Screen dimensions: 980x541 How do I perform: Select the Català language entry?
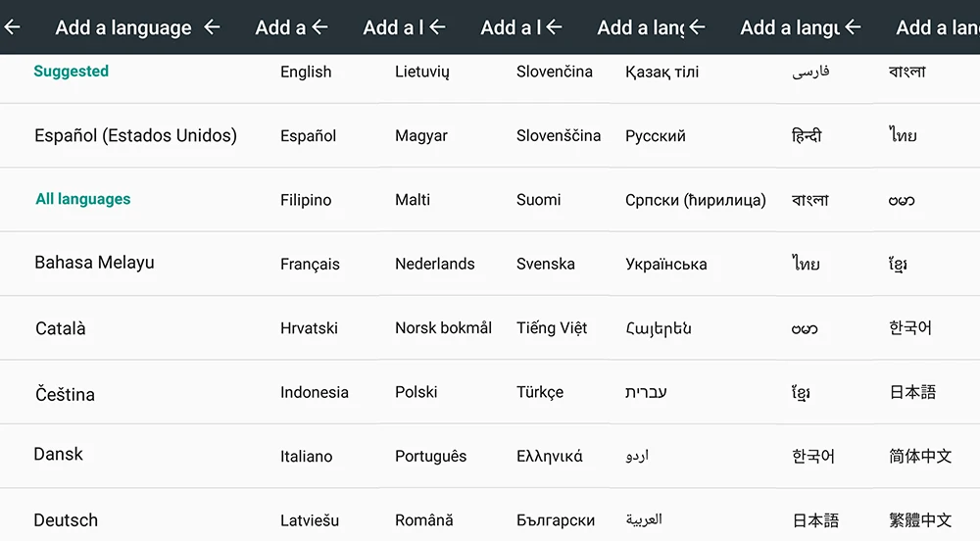60,328
